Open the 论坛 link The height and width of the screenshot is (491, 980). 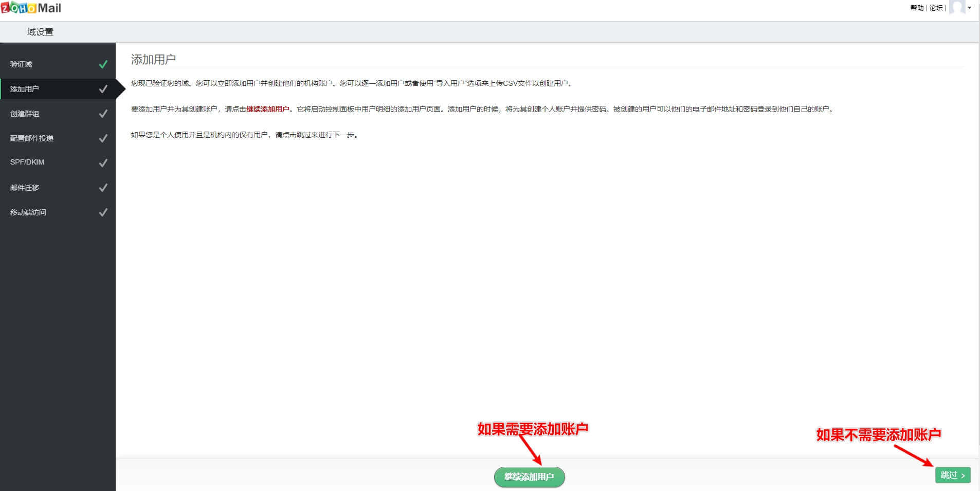point(936,8)
